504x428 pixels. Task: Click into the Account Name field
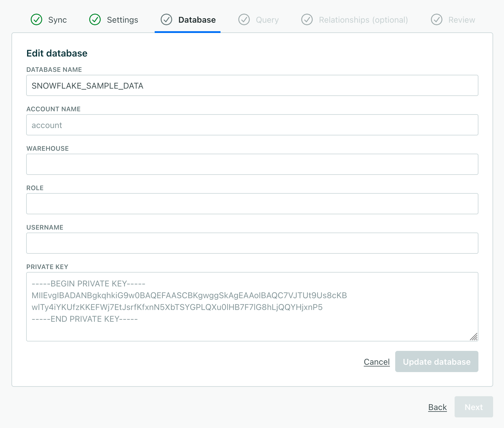(252, 125)
